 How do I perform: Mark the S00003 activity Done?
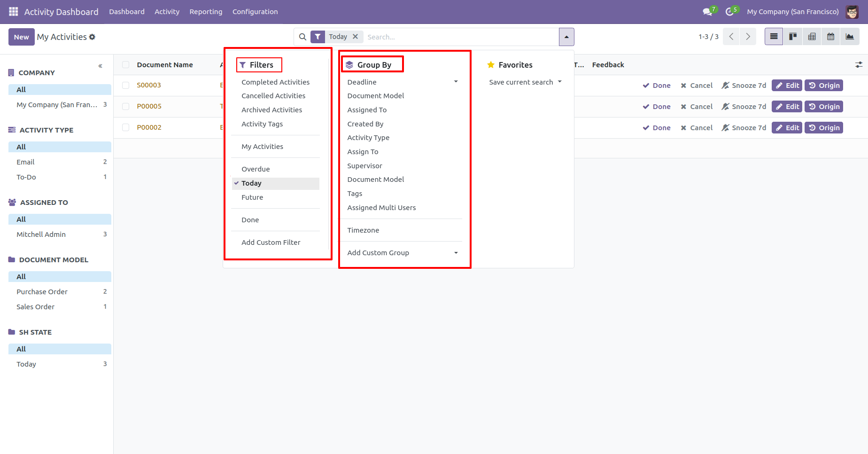[x=657, y=86]
